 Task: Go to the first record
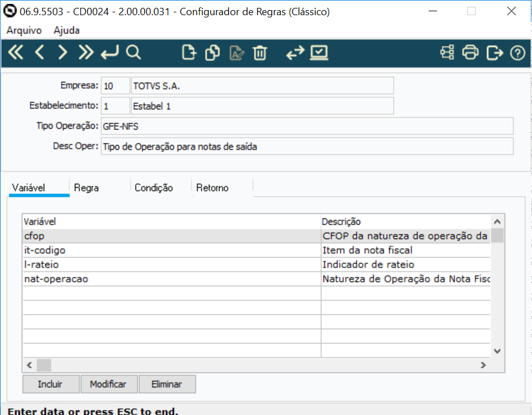(16, 53)
